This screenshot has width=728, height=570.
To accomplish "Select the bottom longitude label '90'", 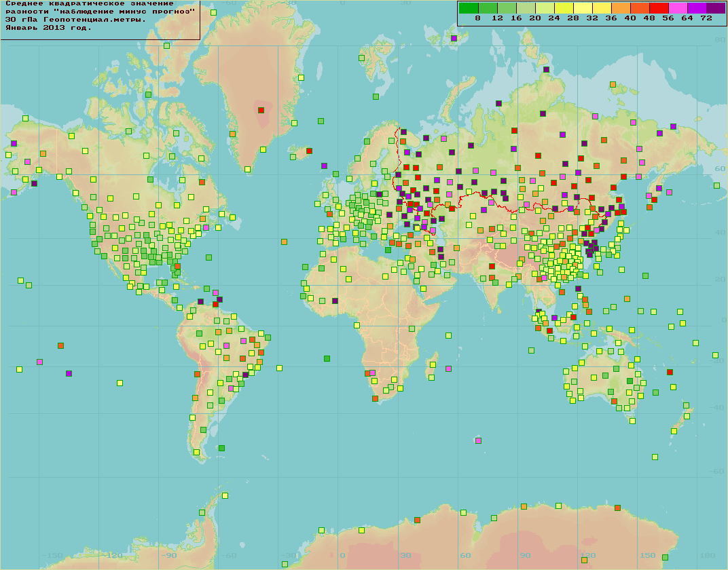I will pos(525,555).
